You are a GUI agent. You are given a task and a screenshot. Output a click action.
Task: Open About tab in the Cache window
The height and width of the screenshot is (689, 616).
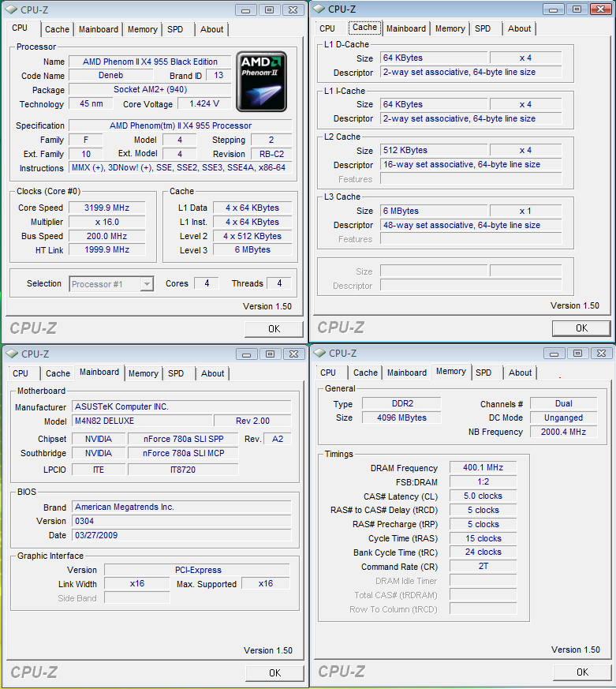520,28
